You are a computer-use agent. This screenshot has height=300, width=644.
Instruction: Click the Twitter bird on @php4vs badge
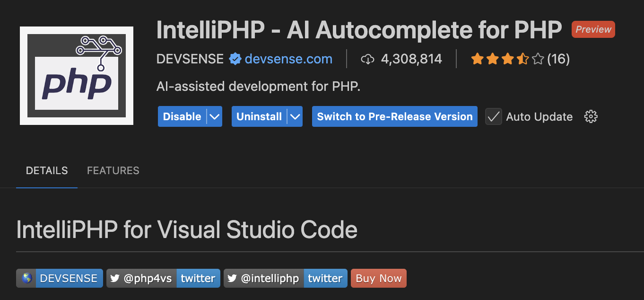(115, 278)
